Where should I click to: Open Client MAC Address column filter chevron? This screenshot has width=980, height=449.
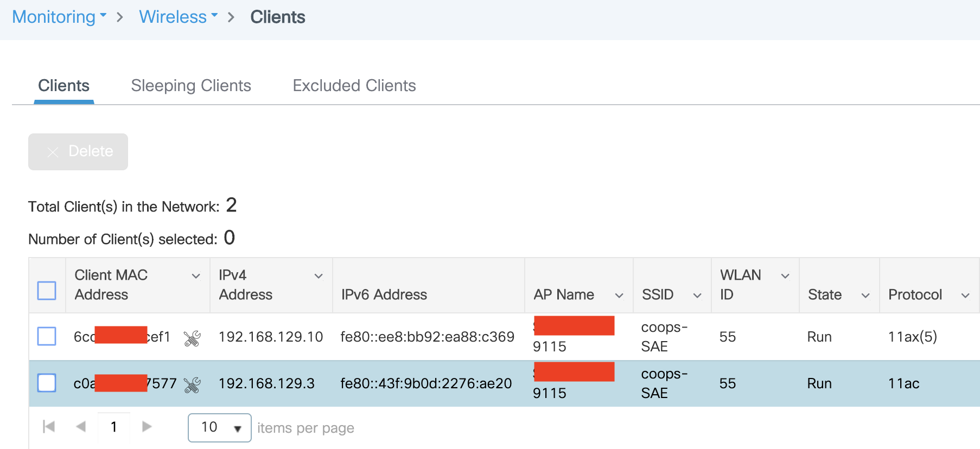196,276
